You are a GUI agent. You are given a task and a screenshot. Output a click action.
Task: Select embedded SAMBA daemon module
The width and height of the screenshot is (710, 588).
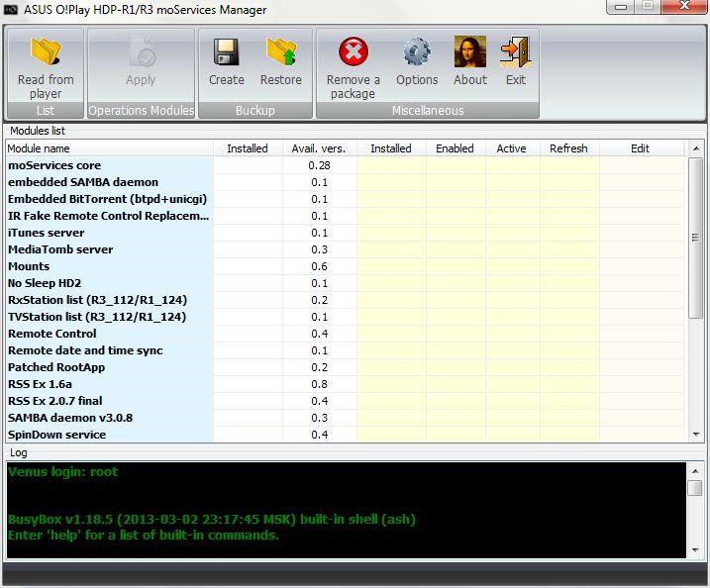345,182
